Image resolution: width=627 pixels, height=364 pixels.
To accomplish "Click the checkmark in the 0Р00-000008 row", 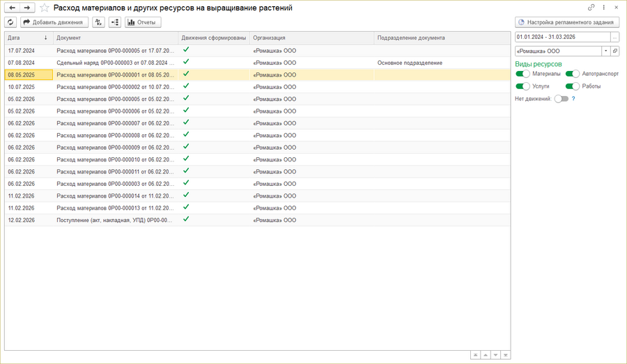I will (186, 134).
